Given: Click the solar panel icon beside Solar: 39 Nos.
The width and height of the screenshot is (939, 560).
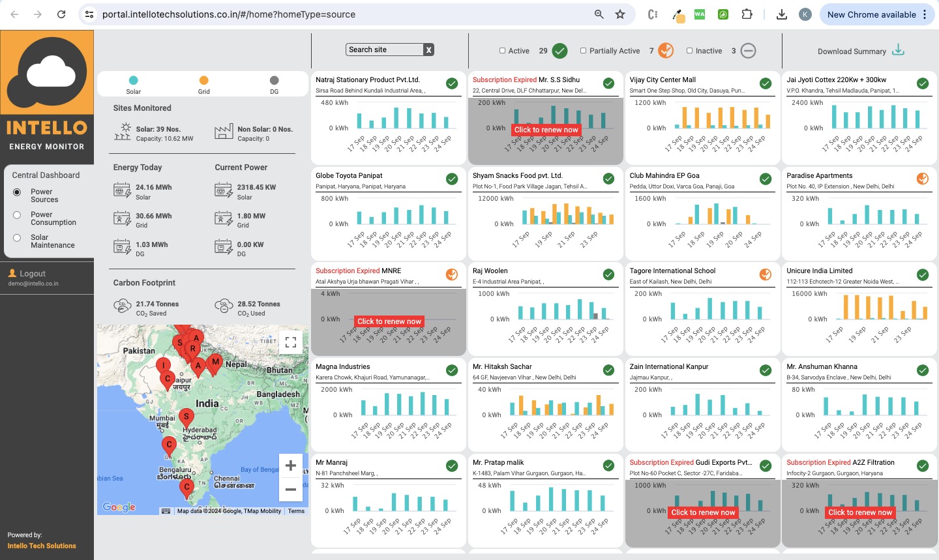Looking at the screenshot, I should [122, 133].
